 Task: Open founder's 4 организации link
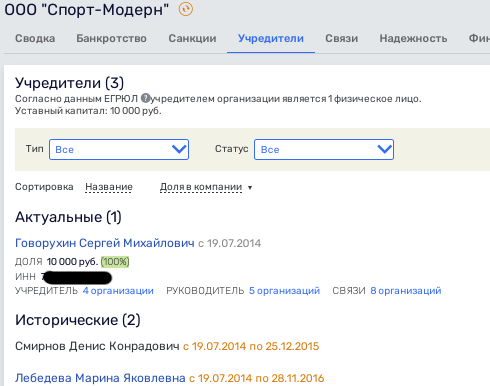pos(118,291)
